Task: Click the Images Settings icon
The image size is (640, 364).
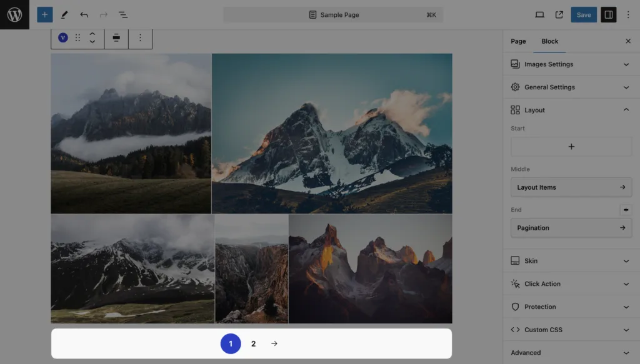Action: pyautogui.click(x=515, y=64)
